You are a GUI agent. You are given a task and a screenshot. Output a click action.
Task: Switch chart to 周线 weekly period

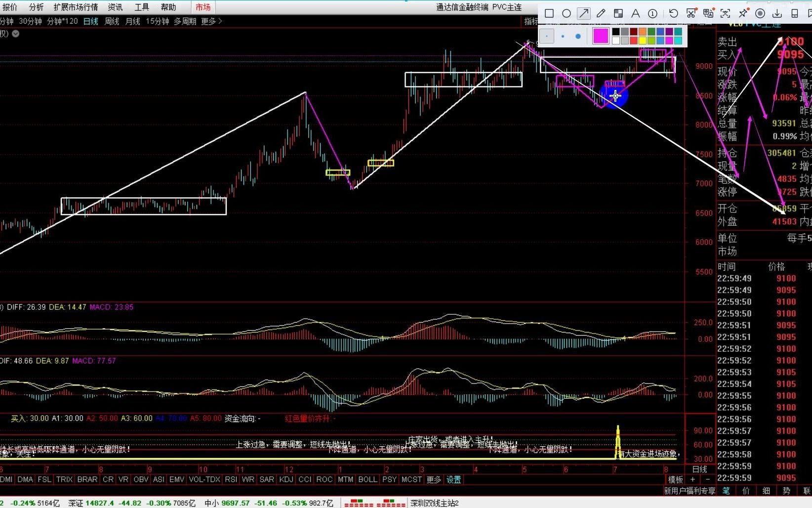click(112, 21)
